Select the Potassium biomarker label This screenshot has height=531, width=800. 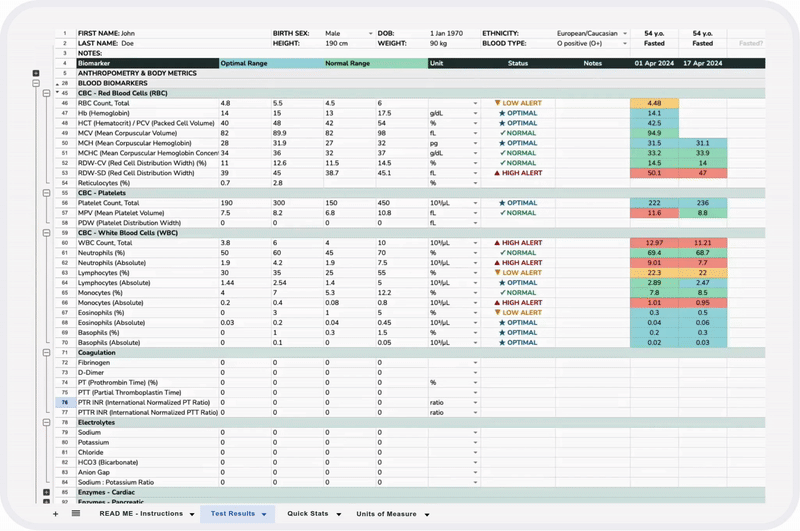coord(147,442)
